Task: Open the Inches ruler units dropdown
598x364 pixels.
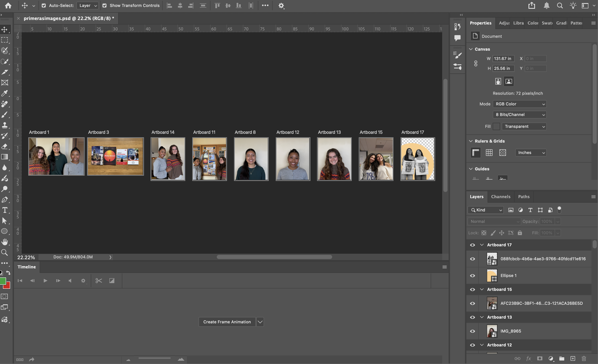Action: pos(531,153)
